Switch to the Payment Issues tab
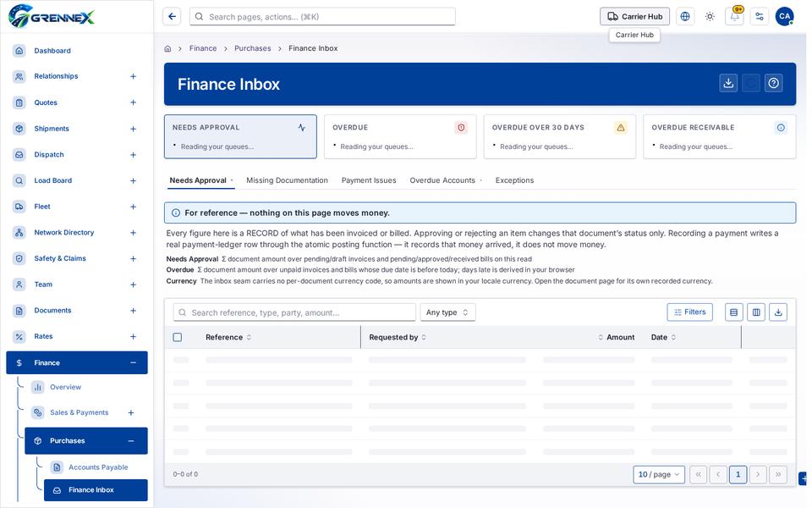Viewport: 812px width, 508px height. (369, 180)
